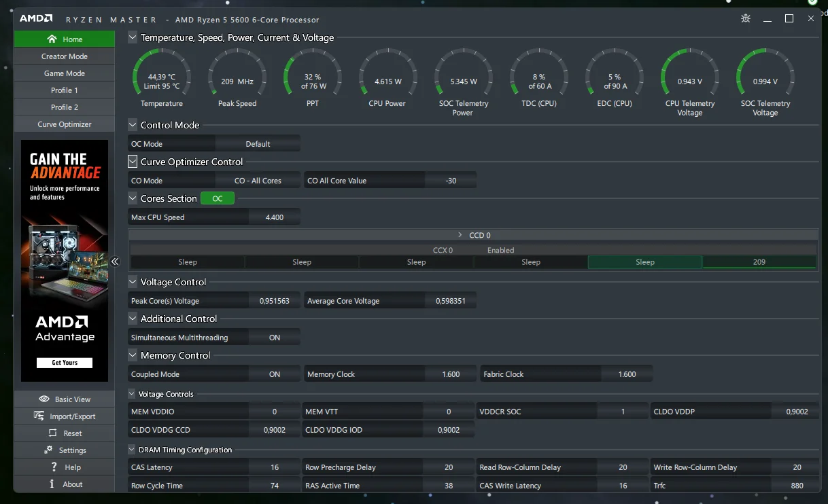Go to the Home view via house icon
The width and height of the screenshot is (828, 504).
tap(52, 39)
